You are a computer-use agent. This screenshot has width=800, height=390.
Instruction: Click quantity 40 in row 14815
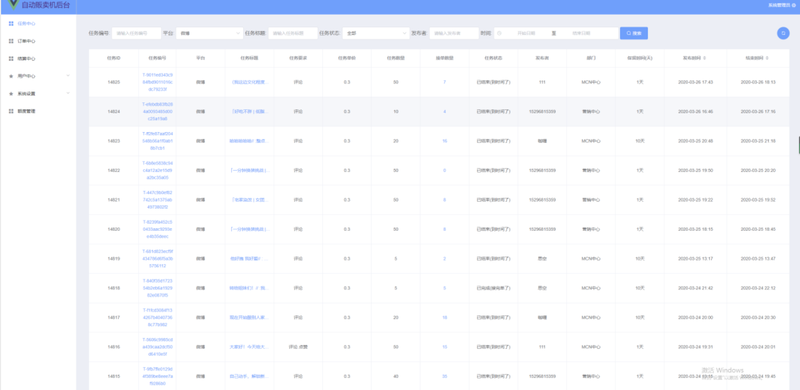tap(396, 377)
